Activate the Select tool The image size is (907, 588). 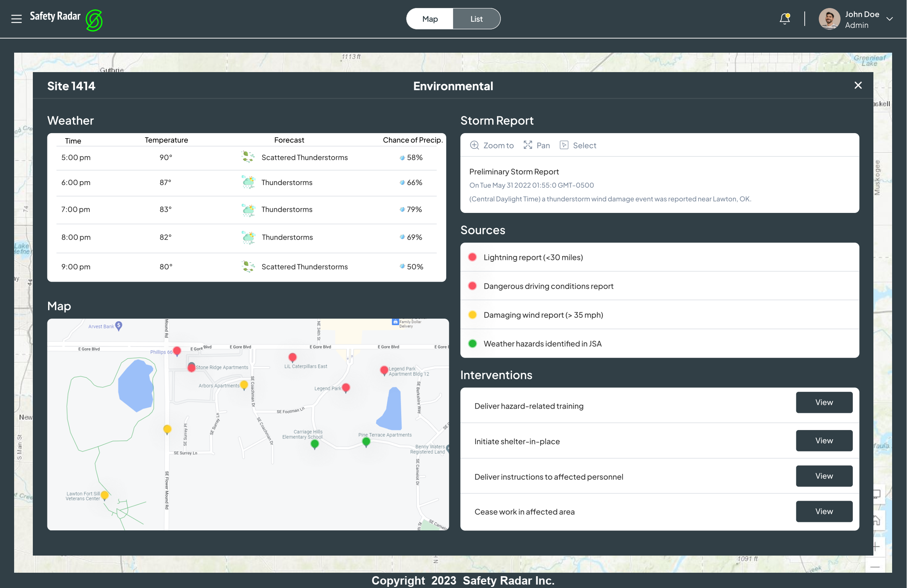(578, 145)
